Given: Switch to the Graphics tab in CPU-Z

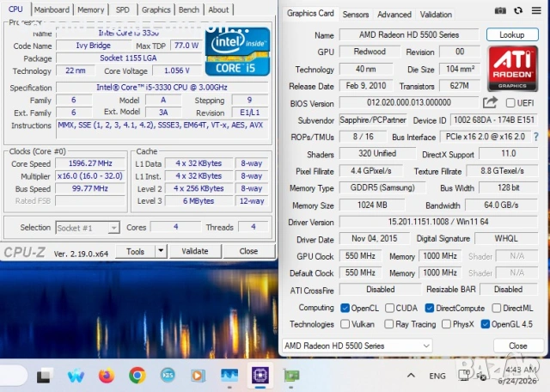Looking at the screenshot, I should pyautogui.click(x=156, y=9).
